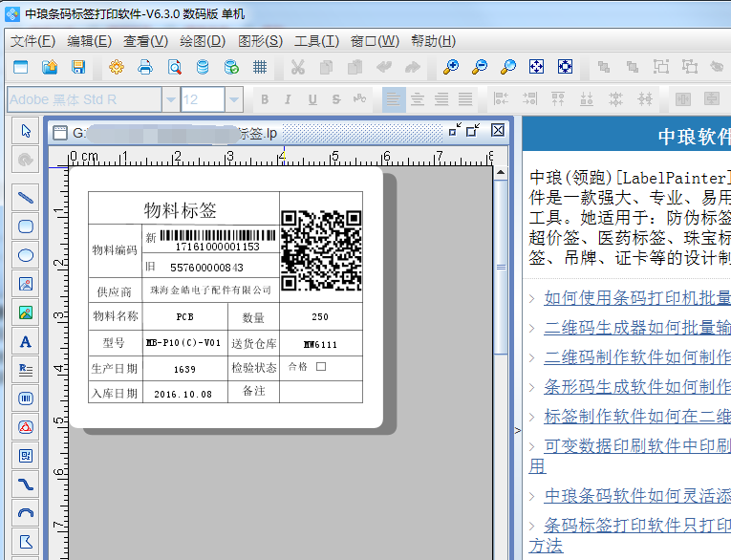Toggle the grid display

[x=260, y=67]
